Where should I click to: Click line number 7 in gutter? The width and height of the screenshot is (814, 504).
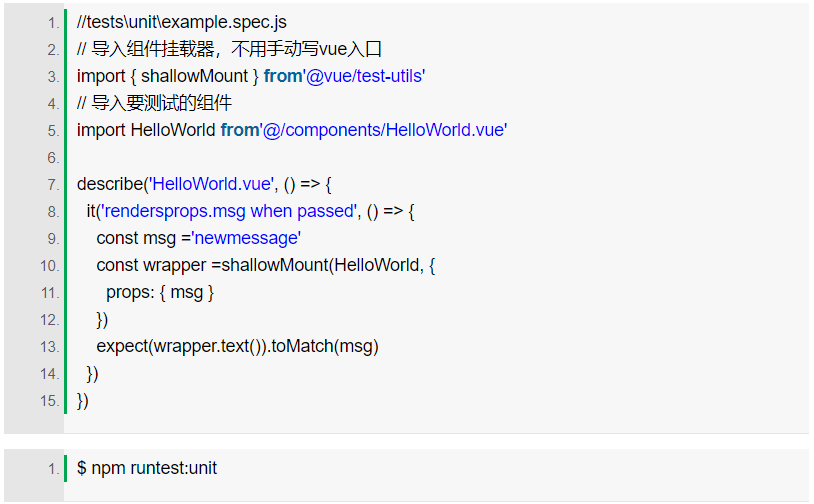(x=53, y=185)
